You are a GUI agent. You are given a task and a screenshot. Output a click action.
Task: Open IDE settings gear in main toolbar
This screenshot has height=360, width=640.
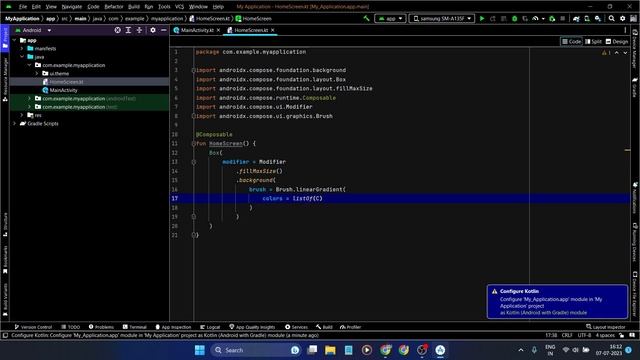tap(622, 18)
